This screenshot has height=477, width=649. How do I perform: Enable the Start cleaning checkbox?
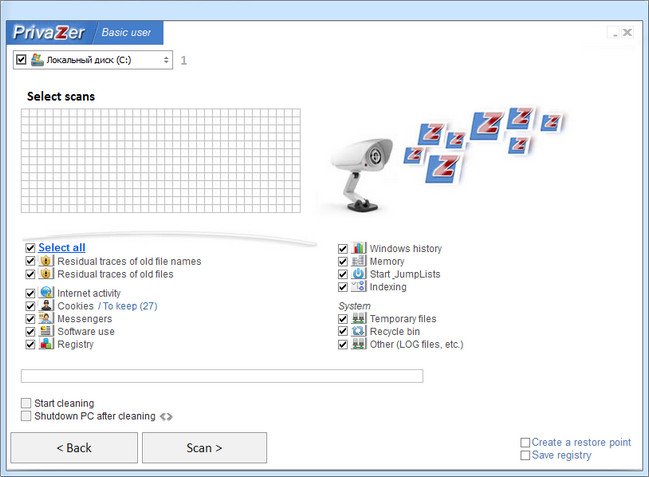(x=26, y=403)
